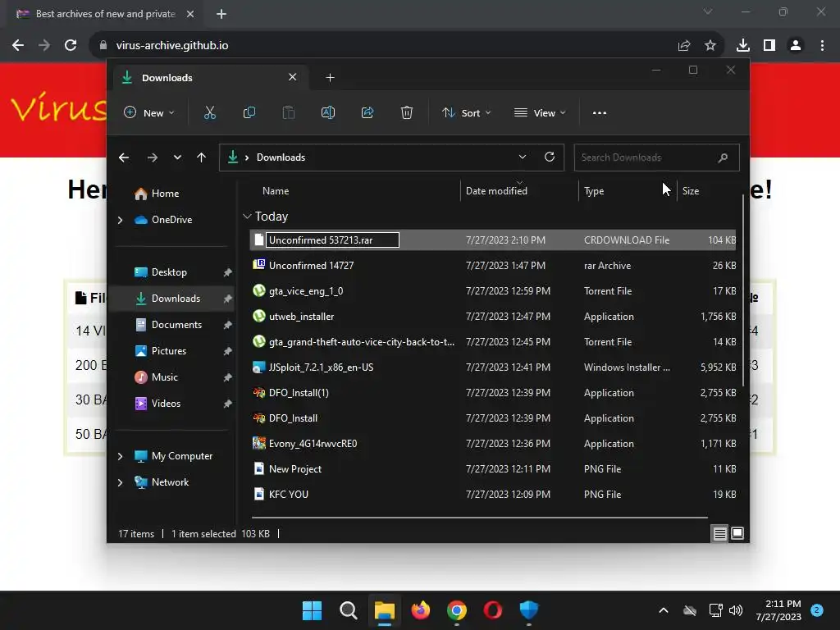
Task: Click the Paste clipboard icon in toolbar
Action: (288, 112)
